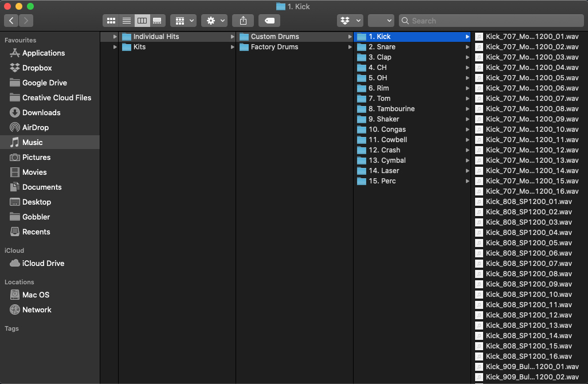Select the Individual Hits folder
The height and width of the screenshot is (384, 588).
pyautogui.click(x=177, y=36)
